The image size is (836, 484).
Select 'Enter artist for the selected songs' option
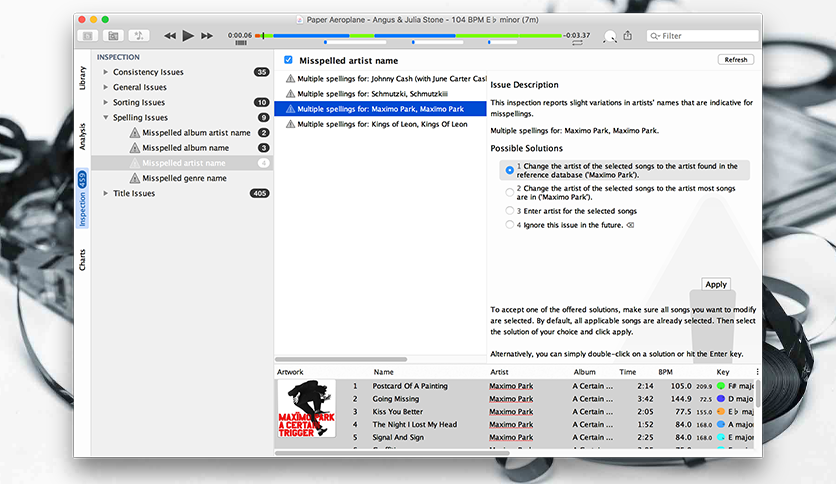(510, 211)
